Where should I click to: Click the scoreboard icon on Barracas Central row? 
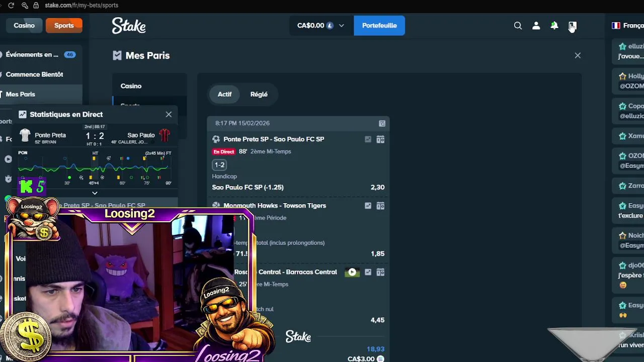point(380,272)
